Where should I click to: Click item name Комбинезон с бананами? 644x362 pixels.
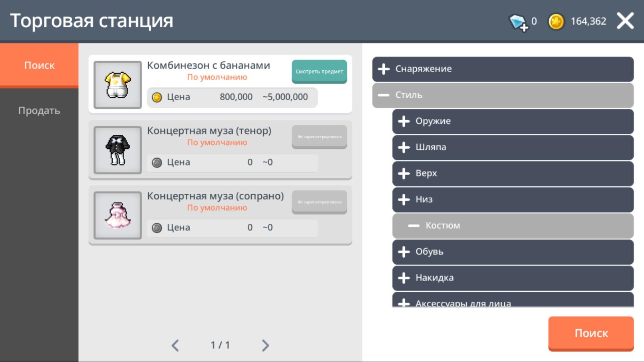point(209,65)
